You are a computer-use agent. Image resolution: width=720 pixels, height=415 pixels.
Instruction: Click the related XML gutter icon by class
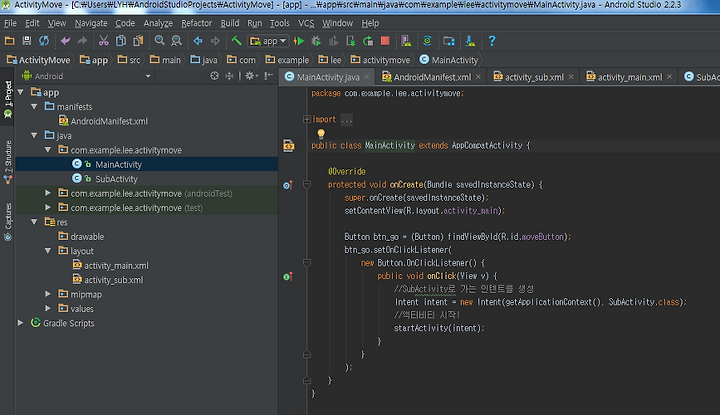[288, 146]
